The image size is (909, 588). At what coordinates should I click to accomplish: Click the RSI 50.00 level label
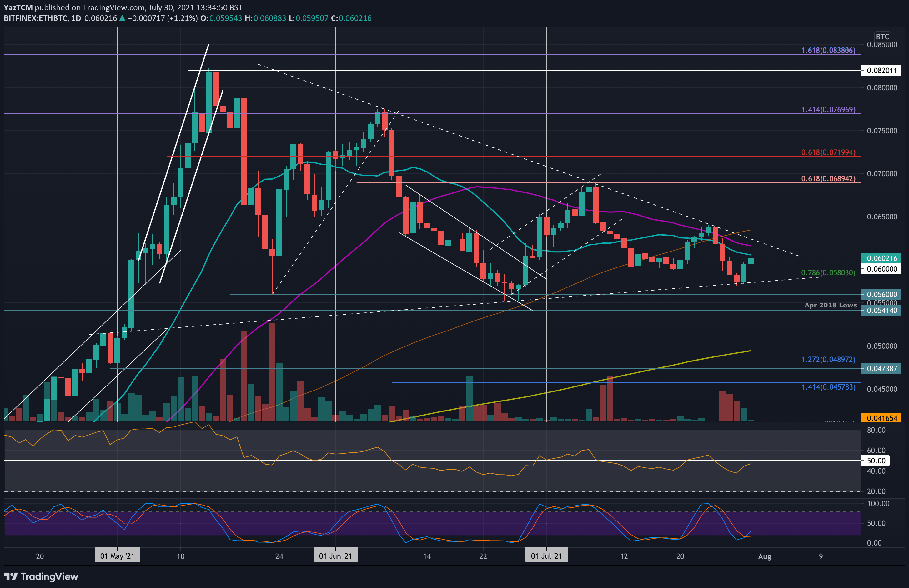875,461
